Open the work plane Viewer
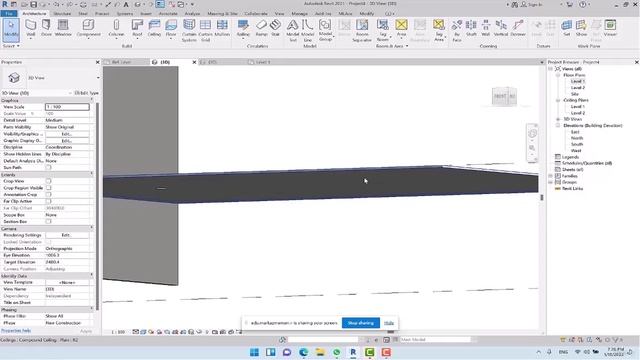The width and height of the screenshot is (640, 360). 610,28
